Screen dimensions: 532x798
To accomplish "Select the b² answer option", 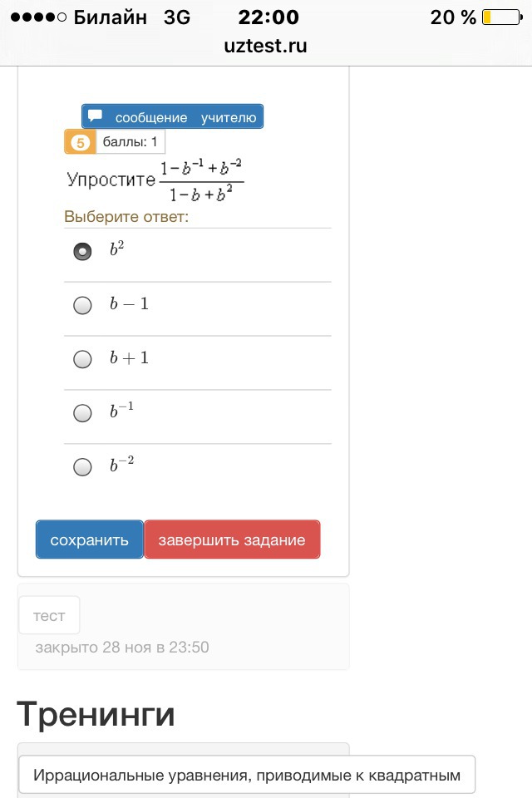I will (82, 251).
